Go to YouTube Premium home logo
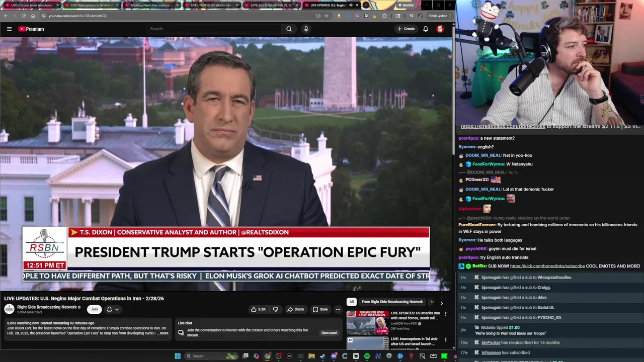Viewport: 644px width, 362px height. [x=31, y=29]
